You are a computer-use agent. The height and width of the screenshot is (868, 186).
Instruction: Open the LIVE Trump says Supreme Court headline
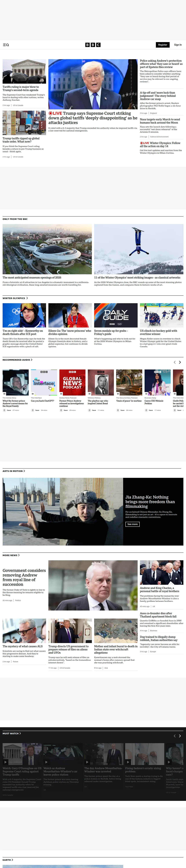pyautogui.click(x=93, y=118)
